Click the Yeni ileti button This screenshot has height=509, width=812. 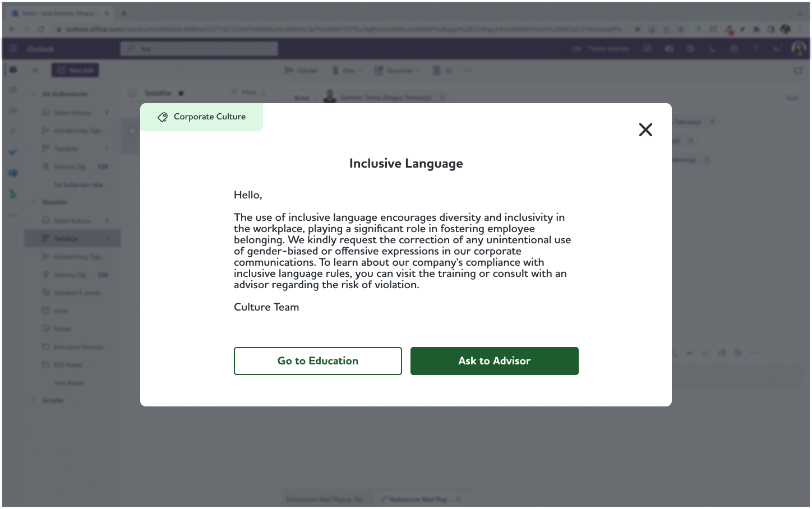pyautogui.click(x=75, y=70)
